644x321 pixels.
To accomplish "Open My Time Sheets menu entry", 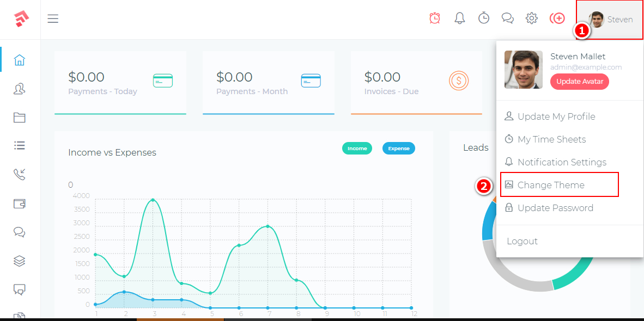I will 551,139.
